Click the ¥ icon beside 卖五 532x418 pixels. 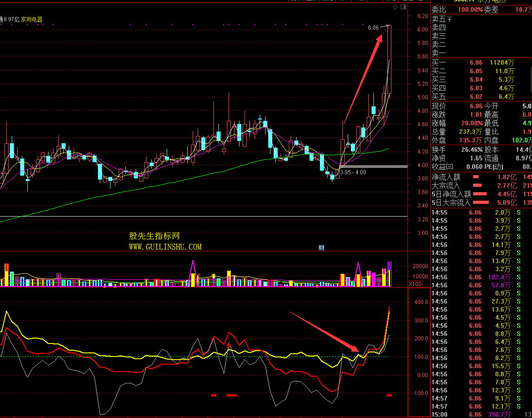tap(450, 19)
